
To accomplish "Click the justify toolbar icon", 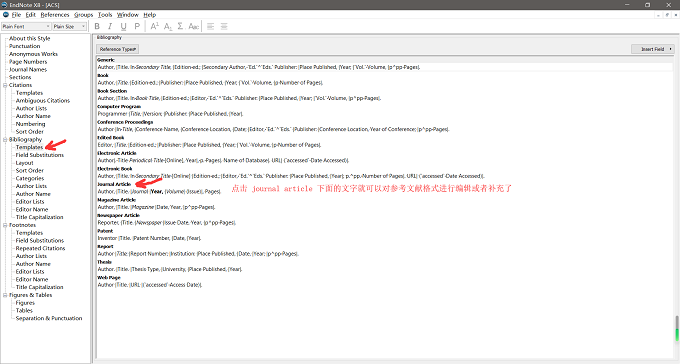I will tap(224, 26).
